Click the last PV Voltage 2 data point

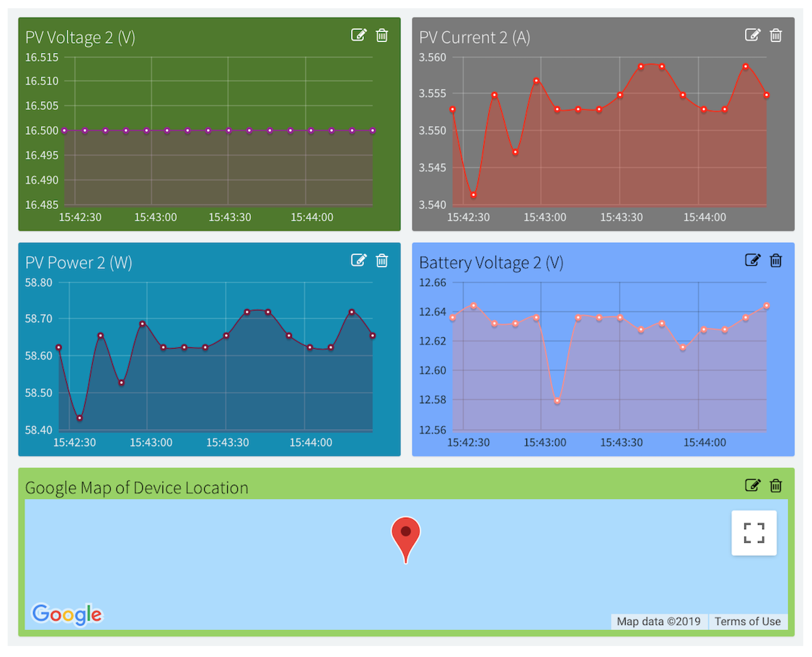pos(373,130)
